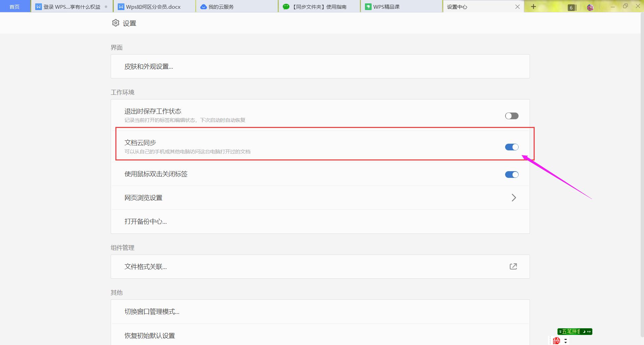Turn off 使用鼠标双击关闭标签
Viewport: 644px width, 345px height.
coord(511,174)
